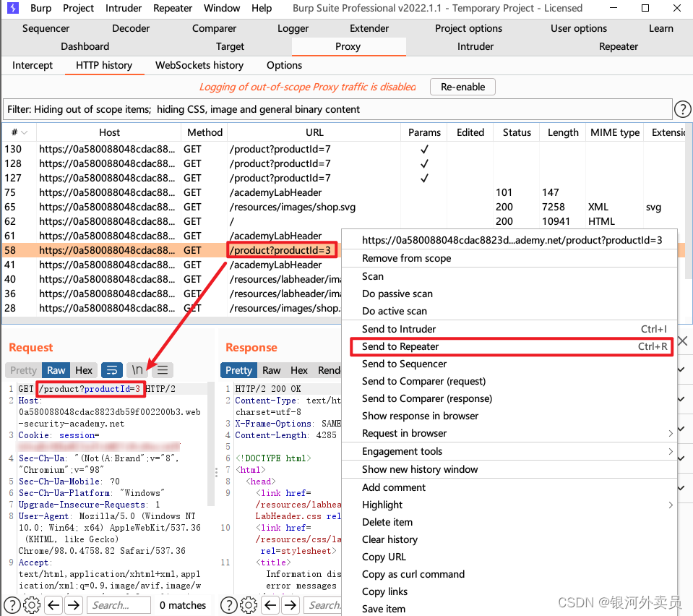The width and height of the screenshot is (693, 616).
Task: Open the Target tab
Action: (230, 46)
